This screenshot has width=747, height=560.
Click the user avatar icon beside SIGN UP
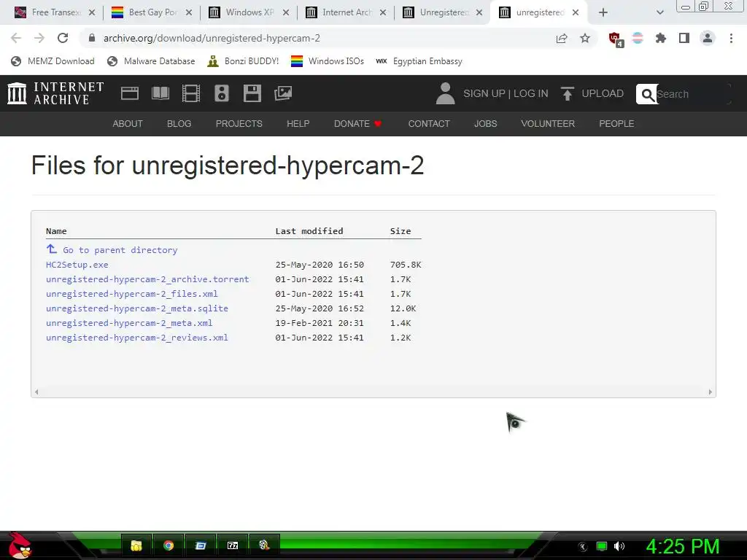pos(446,93)
